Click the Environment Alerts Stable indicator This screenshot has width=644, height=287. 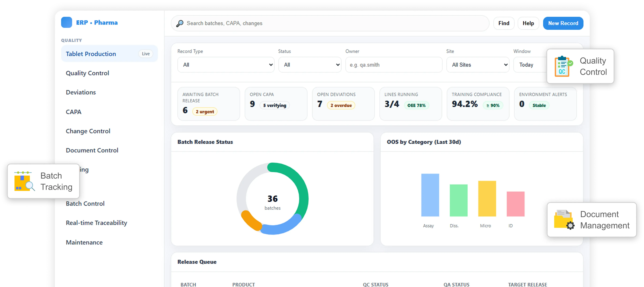coord(539,105)
